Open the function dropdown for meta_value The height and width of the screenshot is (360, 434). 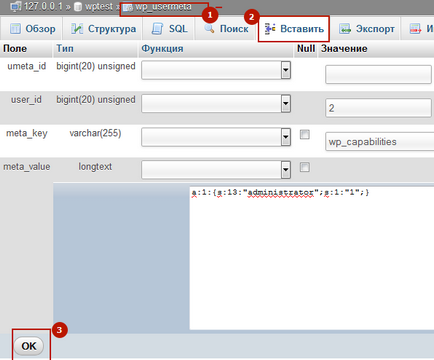pos(216,170)
